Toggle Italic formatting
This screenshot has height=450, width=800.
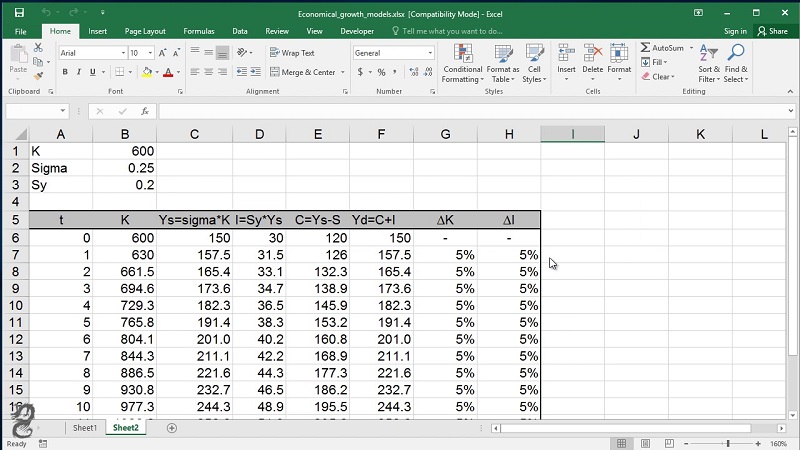click(79, 72)
